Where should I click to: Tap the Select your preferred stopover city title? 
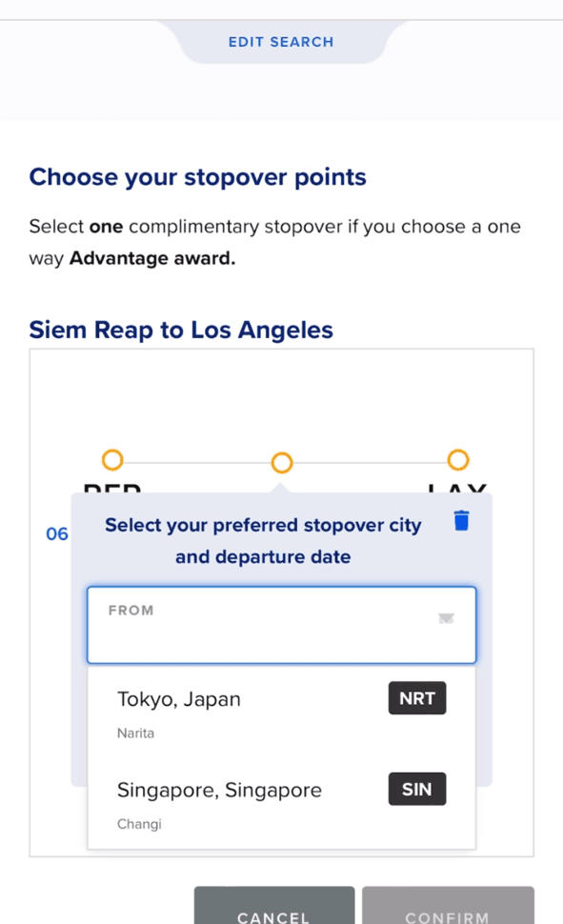coord(263,541)
